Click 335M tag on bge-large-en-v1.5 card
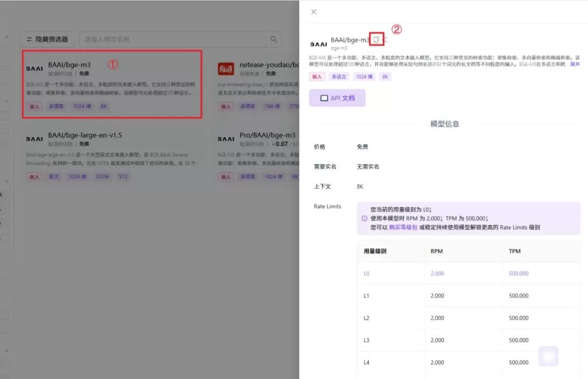Screen dimensions: 588x379 (x=102, y=177)
